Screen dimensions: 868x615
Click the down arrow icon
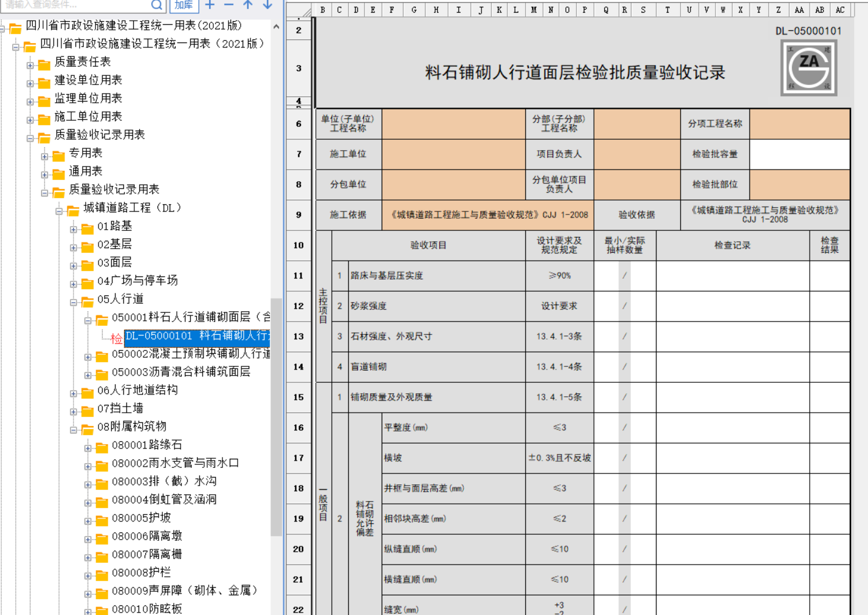tap(267, 5)
